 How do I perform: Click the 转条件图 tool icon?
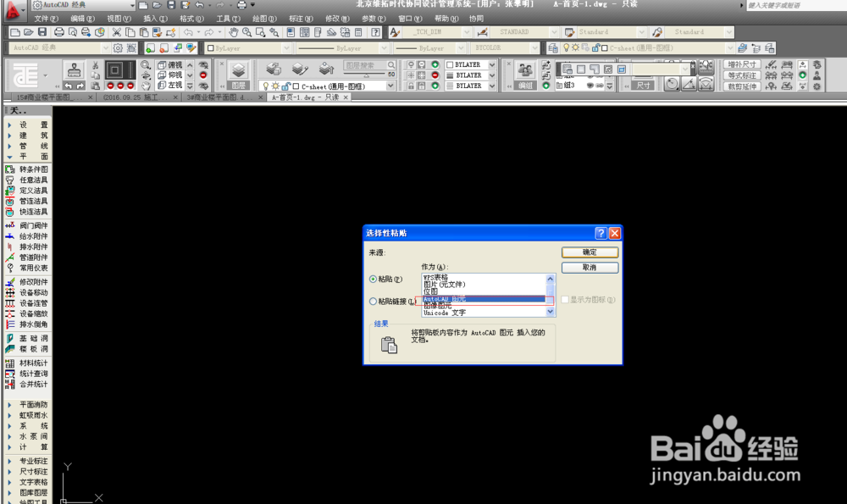tap(9, 169)
